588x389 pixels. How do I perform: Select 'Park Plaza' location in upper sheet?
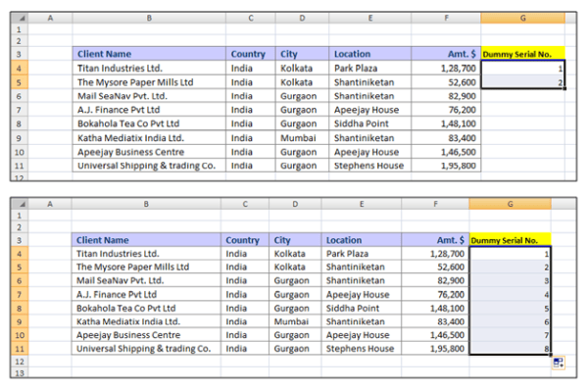pos(370,69)
